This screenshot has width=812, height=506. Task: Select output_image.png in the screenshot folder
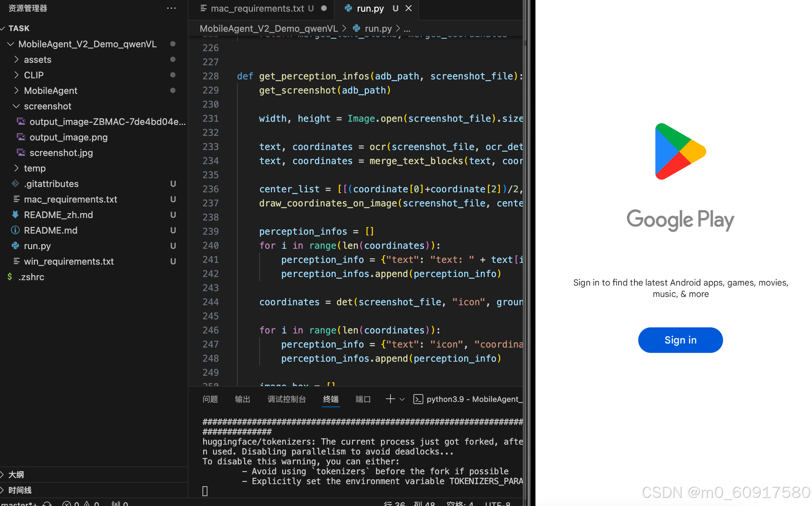pos(68,137)
